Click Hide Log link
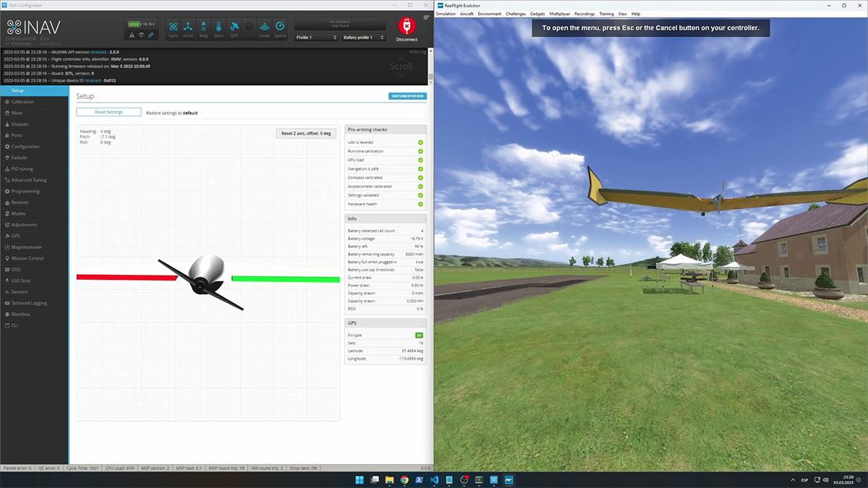868x488 pixels. (x=417, y=52)
